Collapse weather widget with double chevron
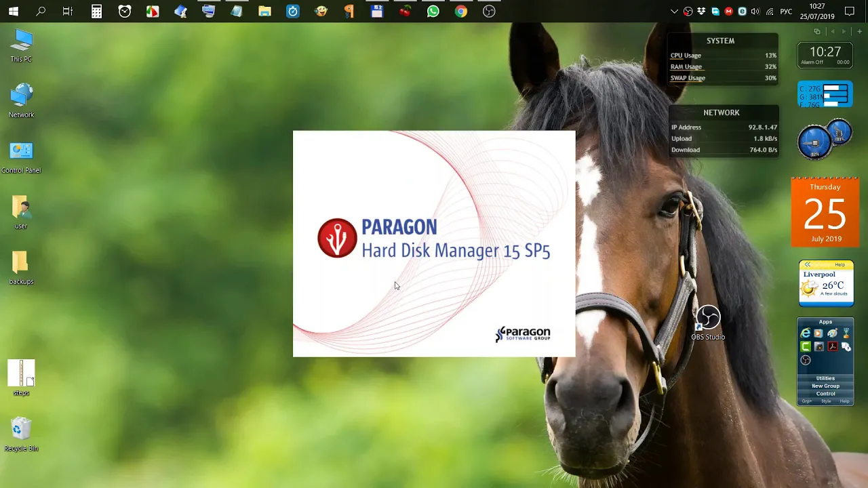868x488 pixels. tap(808, 264)
